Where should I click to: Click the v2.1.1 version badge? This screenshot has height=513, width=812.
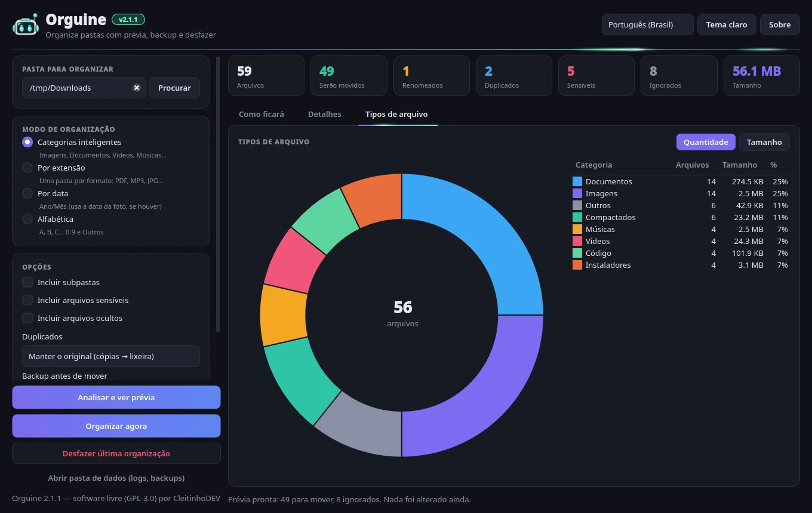(128, 20)
